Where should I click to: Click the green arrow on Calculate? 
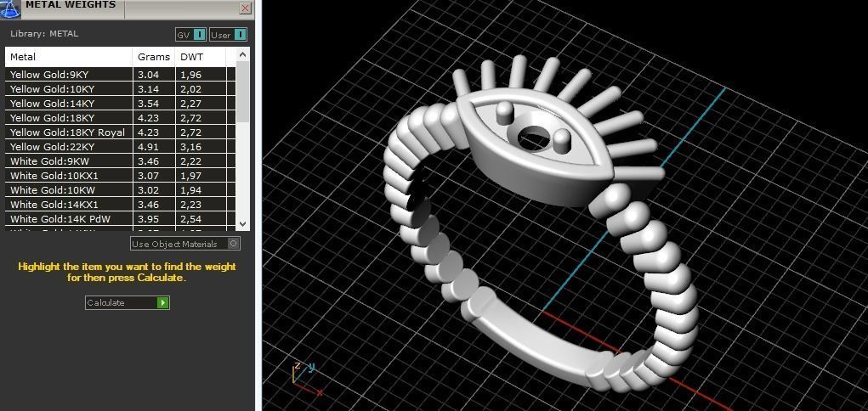coord(162,302)
